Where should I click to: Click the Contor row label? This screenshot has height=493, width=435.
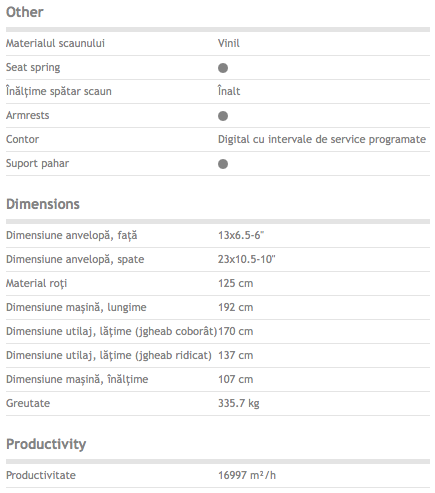(x=22, y=139)
